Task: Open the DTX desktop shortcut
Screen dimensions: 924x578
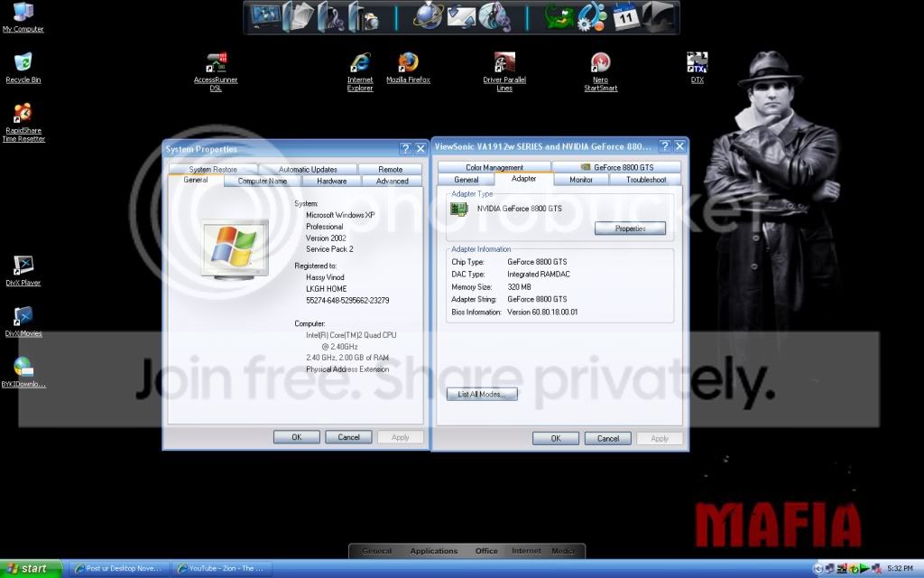Action: (698, 67)
